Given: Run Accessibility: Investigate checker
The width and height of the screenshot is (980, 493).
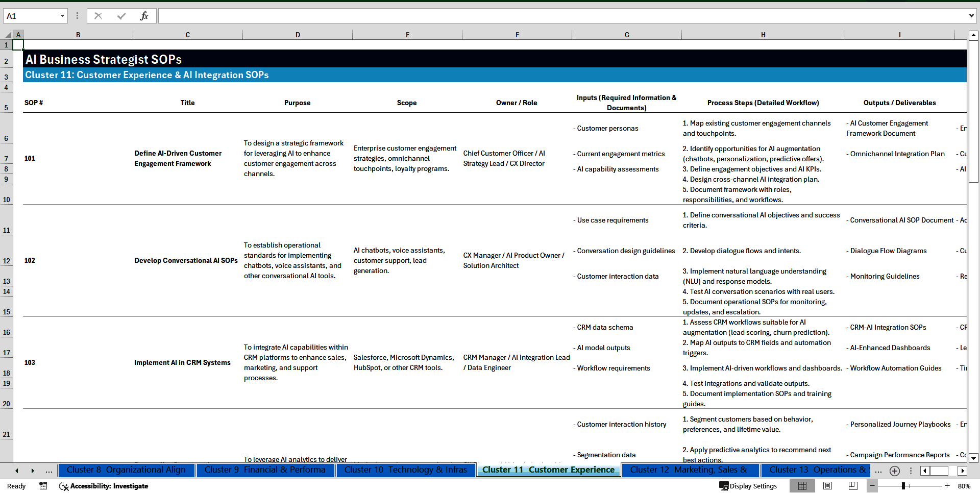Looking at the screenshot, I should click(104, 486).
